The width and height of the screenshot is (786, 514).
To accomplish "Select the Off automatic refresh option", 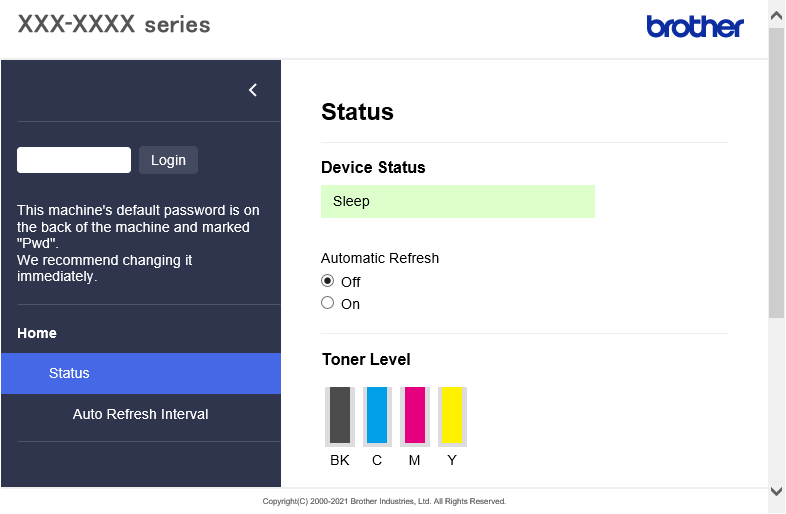I will (328, 281).
